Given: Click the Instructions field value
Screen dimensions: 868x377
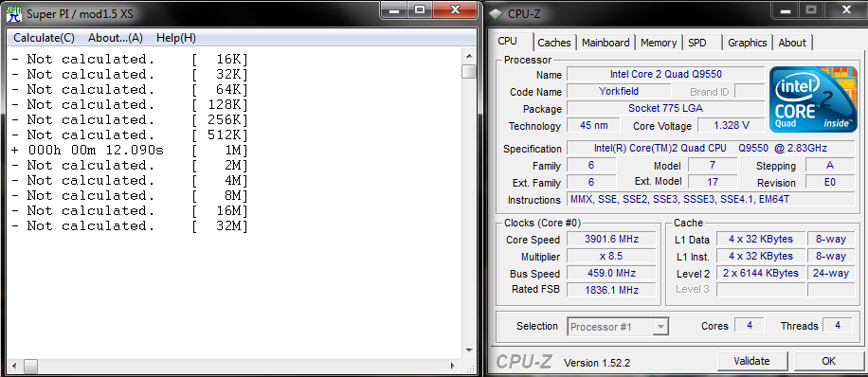Looking at the screenshot, I should 711,199.
